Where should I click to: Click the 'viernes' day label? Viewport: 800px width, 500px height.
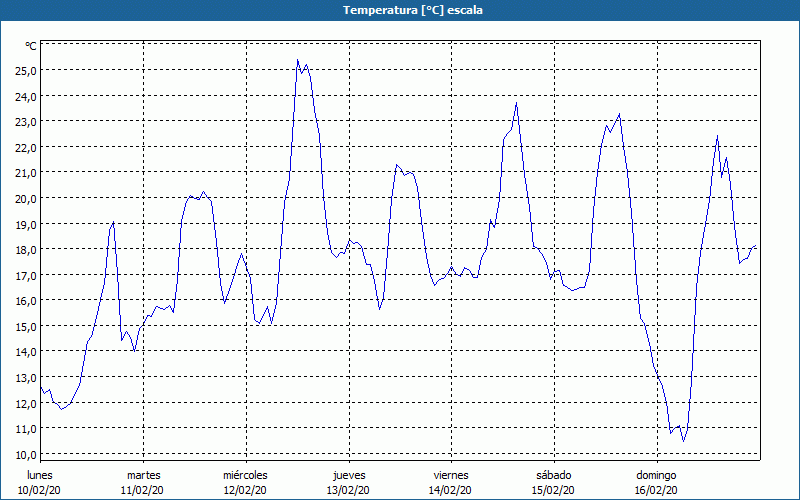[451, 475]
